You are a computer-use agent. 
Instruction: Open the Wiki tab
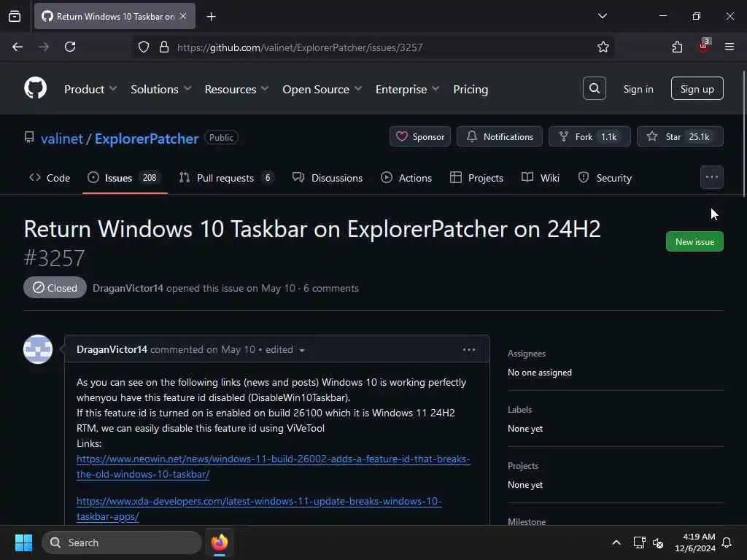click(x=541, y=178)
